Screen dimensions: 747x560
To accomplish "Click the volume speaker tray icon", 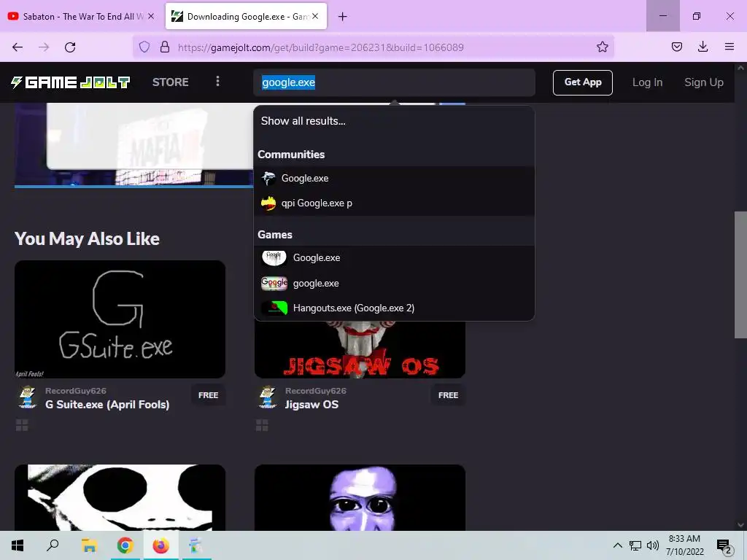I will pos(653,545).
